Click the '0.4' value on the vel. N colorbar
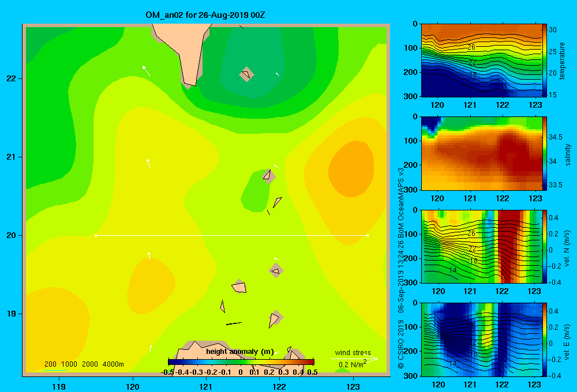577x392 pixels. coord(554,218)
